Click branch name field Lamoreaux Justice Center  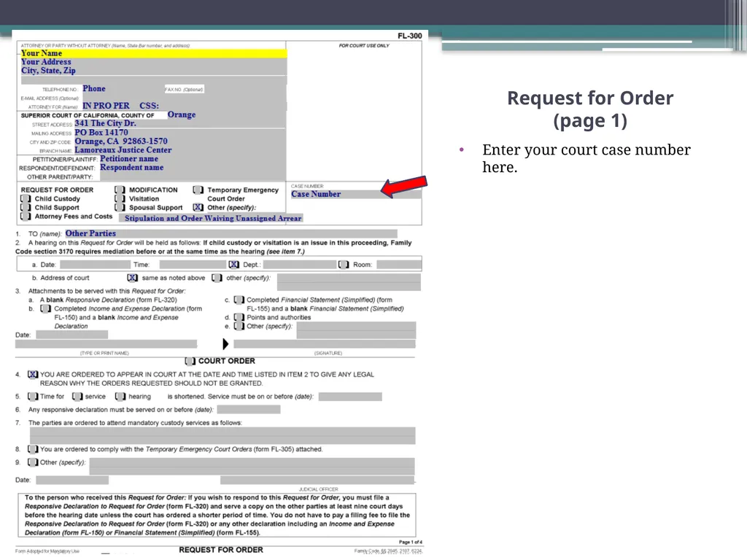pyautogui.click(x=179, y=150)
